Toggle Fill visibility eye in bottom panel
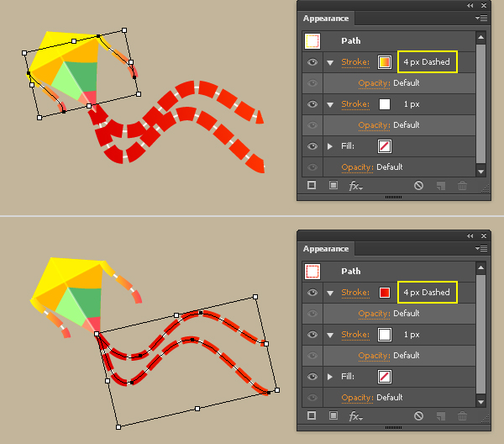The image size is (504, 444). 312,377
